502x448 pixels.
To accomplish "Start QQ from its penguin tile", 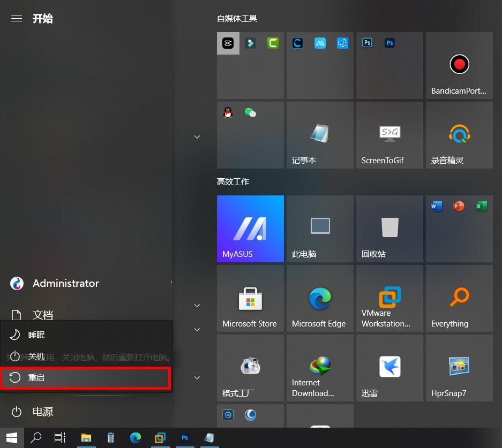I will tap(228, 112).
